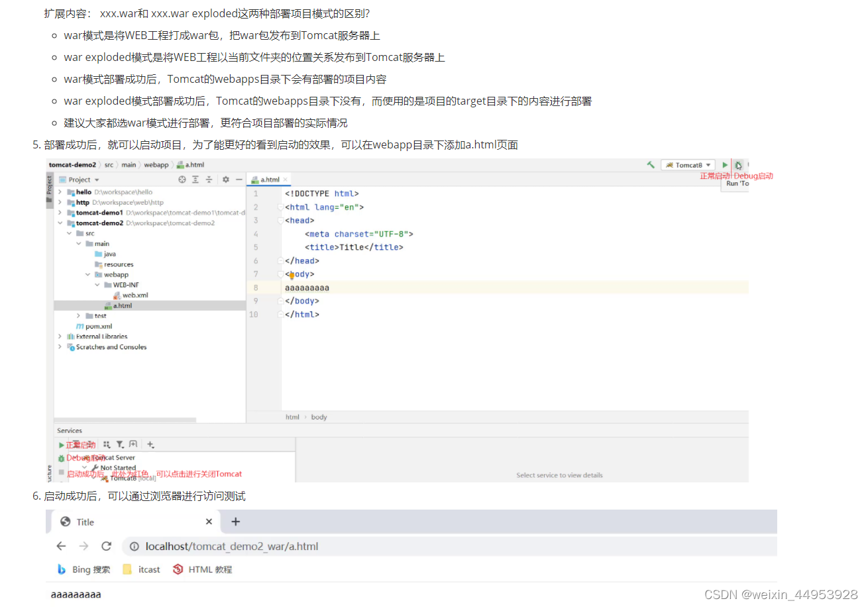Click main in the navigation breadcrumb
The height and width of the screenshot is (607, 868).
(x=129, y=165)
